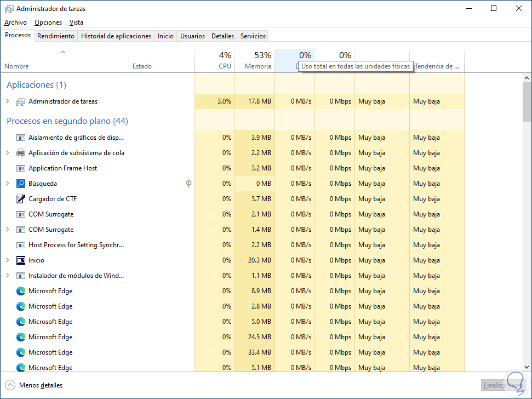Open the Vista menu
This screenshot has height=399, width=532.
click(76, 22)
